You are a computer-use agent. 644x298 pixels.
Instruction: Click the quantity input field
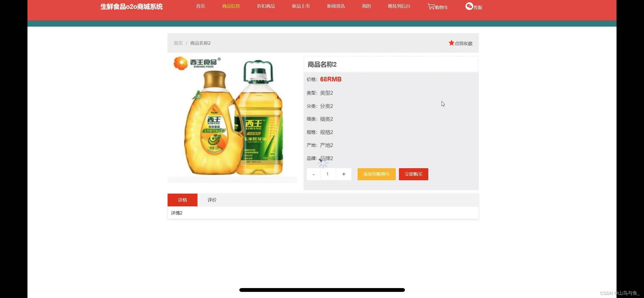pos(328,174)
